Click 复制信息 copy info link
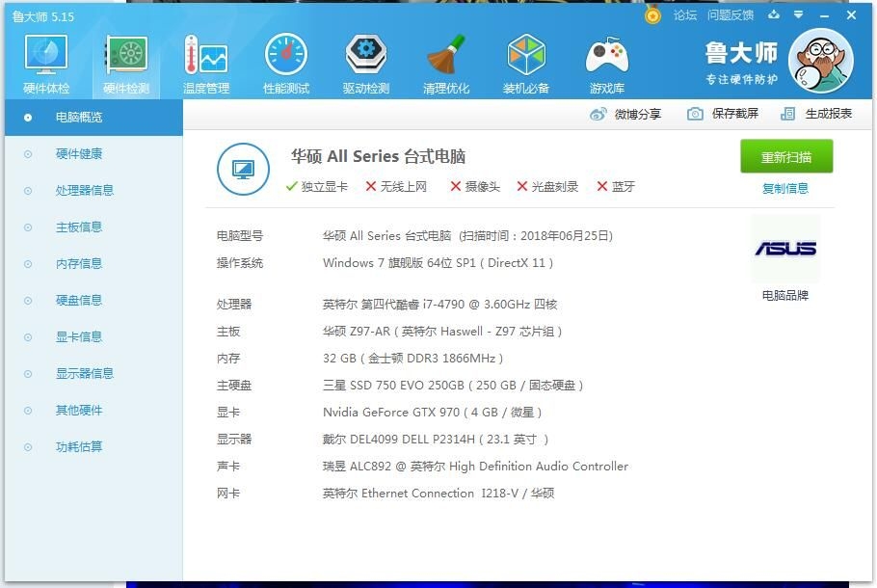 785,189
